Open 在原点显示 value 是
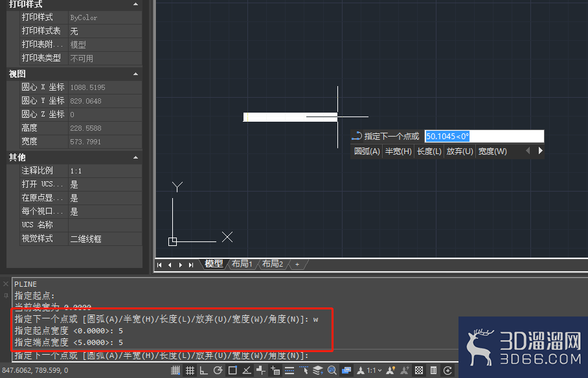Viewport: 588px width, 378px height. point(105,198)
